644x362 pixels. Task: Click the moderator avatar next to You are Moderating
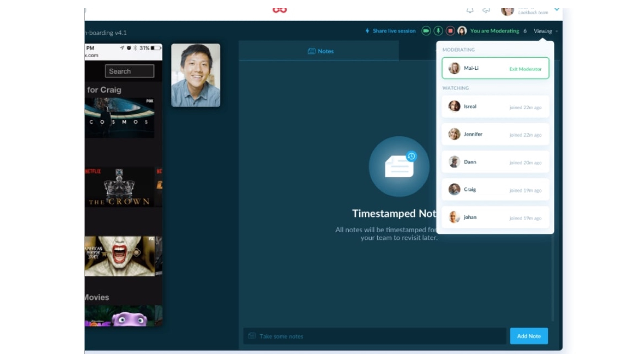463,31
